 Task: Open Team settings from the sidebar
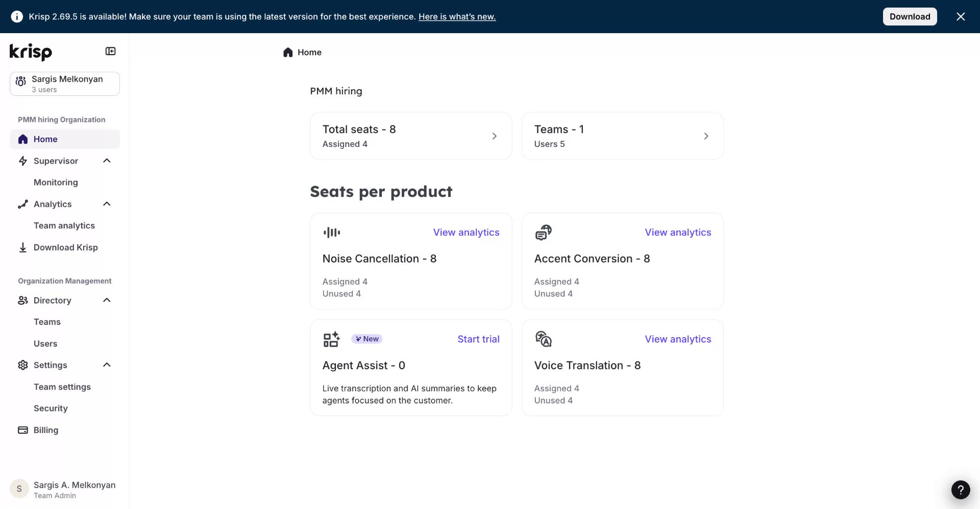pos(62,387)
